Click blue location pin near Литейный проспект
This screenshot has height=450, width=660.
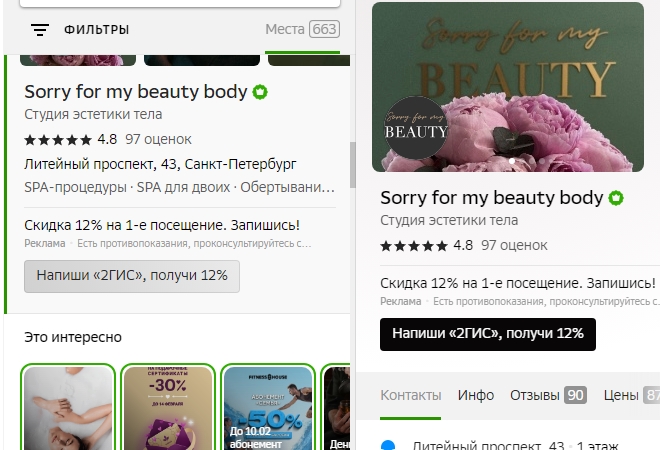(x=388, y=445)
